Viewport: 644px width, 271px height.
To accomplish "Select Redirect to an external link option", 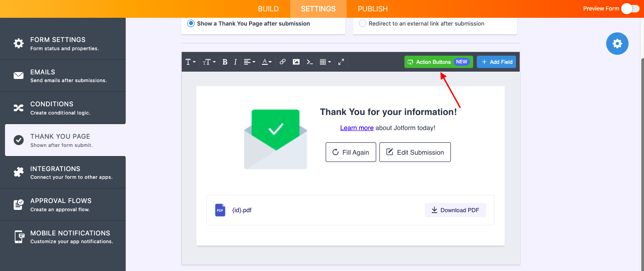I will 363,23.
